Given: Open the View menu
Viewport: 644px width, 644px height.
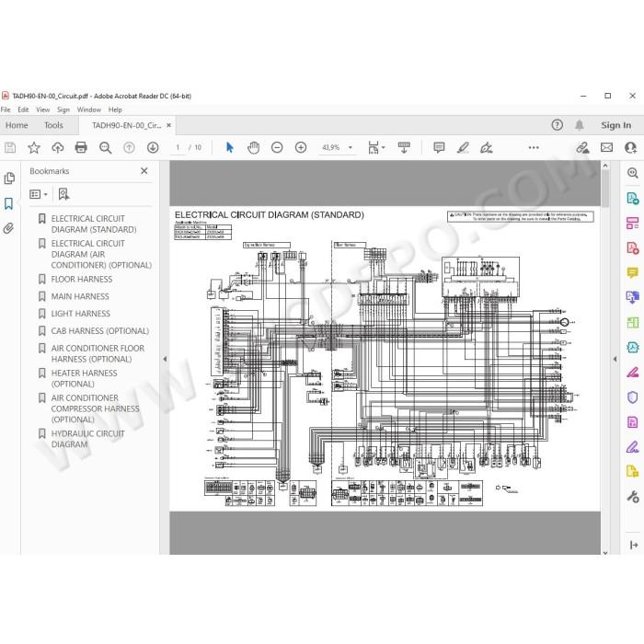Looking at the screenshot, I should [42, 109].
